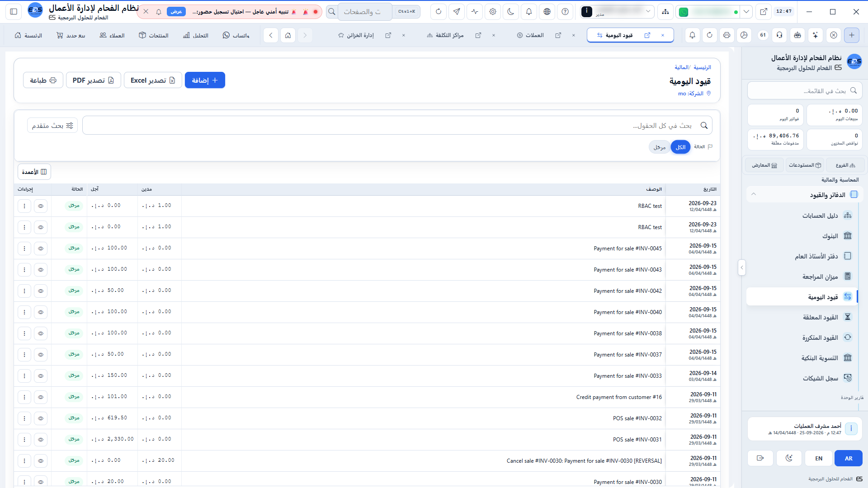Screen dimensions: 868x488
Task: Click the تصدير Excel button
Action: [153, 80]
